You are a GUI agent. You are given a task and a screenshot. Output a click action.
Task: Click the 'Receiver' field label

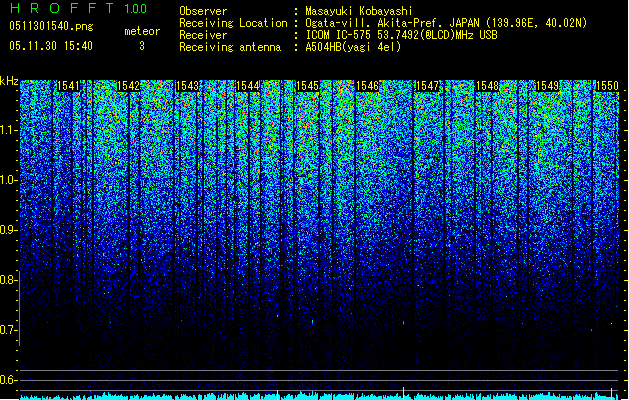point(203,35)
